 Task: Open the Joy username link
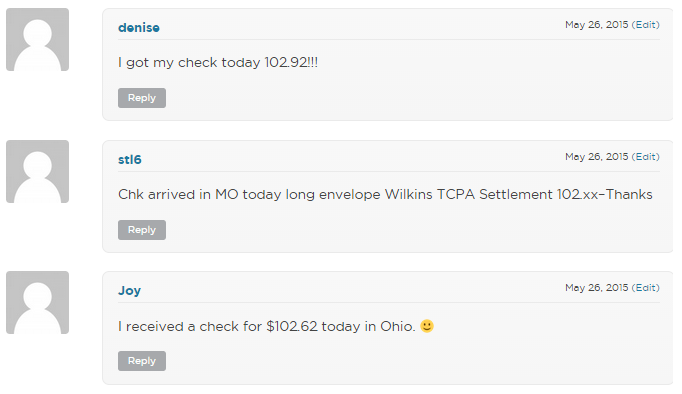[130, 290]
